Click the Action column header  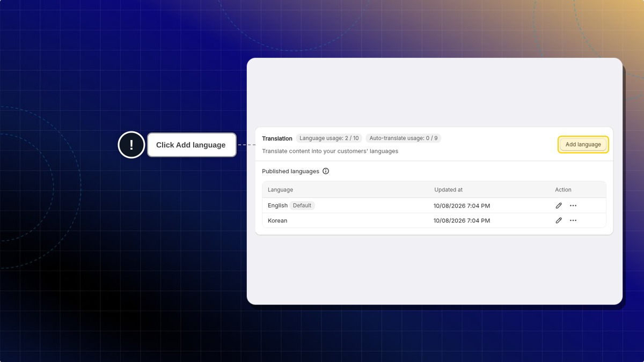[x=563, y=190]
